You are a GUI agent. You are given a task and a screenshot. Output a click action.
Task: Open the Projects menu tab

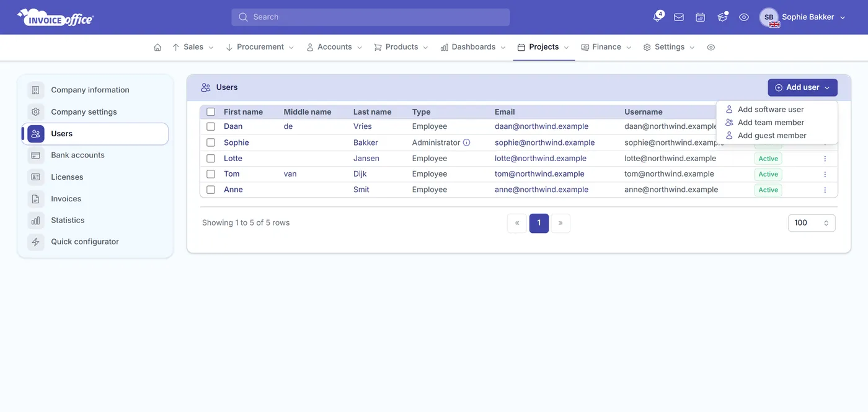[544, 47]
